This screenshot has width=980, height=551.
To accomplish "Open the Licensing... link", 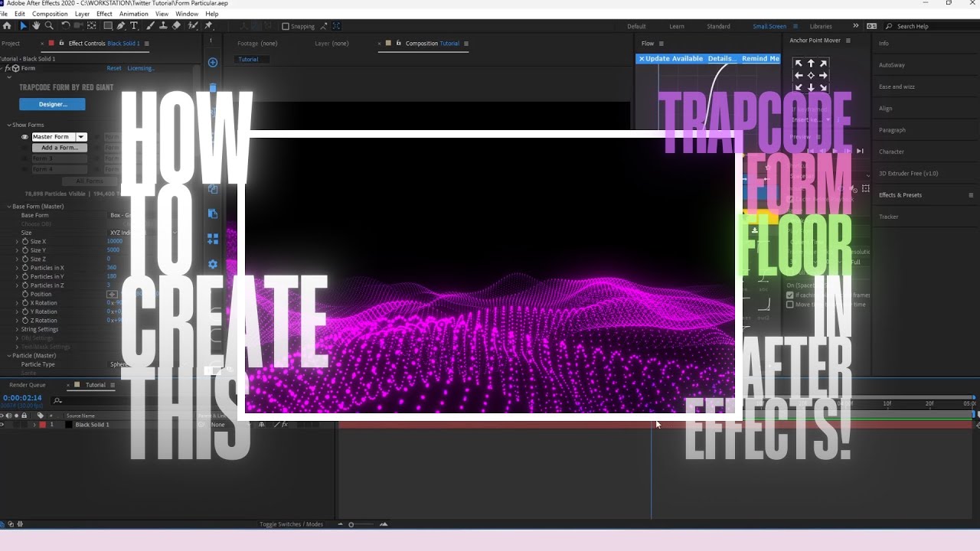I will coord(141,68).
